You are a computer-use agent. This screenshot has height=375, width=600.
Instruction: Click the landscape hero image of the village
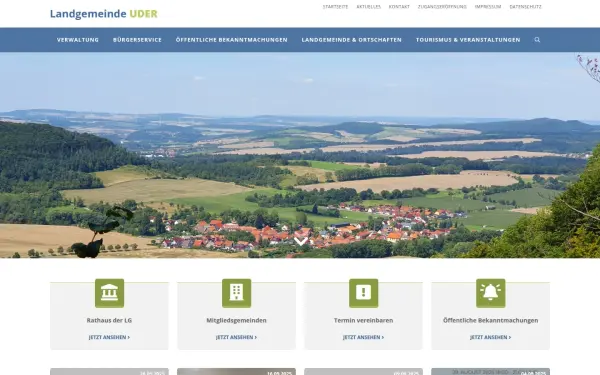[x=300, y=155]
